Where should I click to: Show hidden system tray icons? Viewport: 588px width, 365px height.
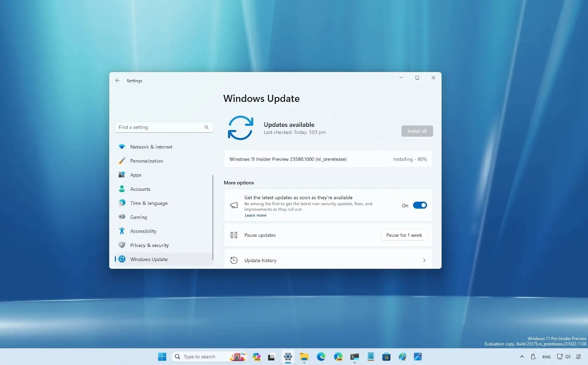[x=522, y=357]
